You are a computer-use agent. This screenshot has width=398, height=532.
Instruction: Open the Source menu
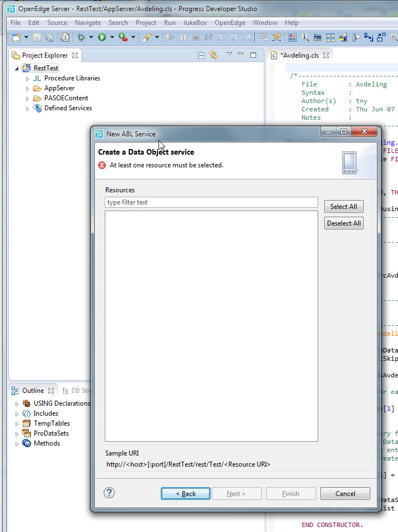pyautogui.click(x=57, y=23)
